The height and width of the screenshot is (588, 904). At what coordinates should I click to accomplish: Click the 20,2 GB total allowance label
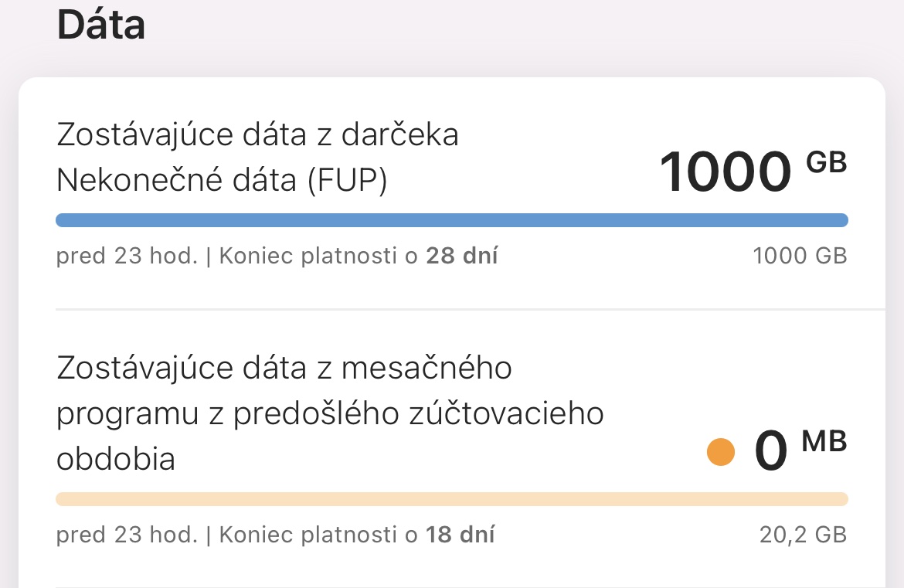[804, 534]
